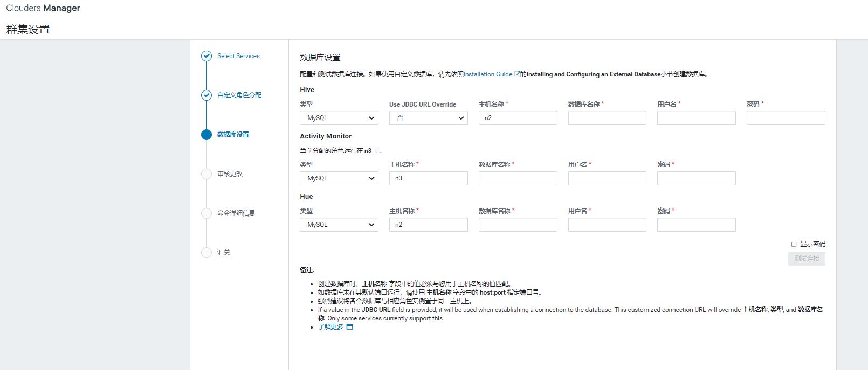The height and width of the screenshot is (370, 868).
Task: Select 命令详细信息 step label
Action: pos(236,213)
